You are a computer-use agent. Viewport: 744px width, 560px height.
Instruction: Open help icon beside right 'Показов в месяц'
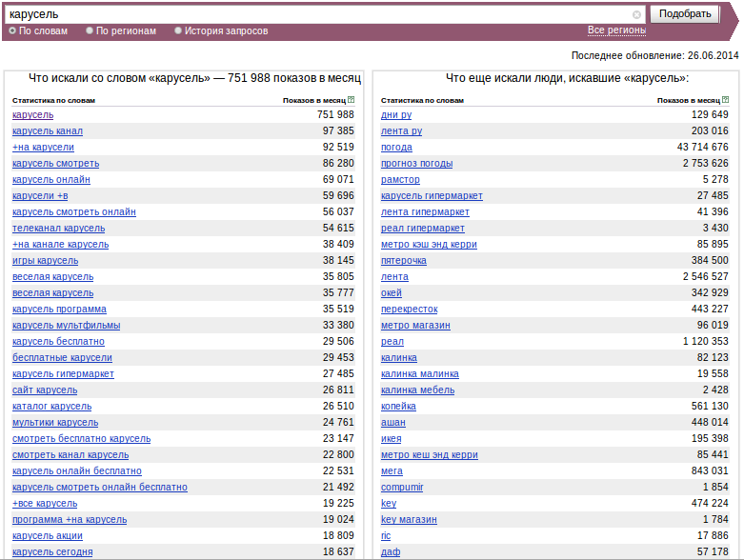point(726,100)
